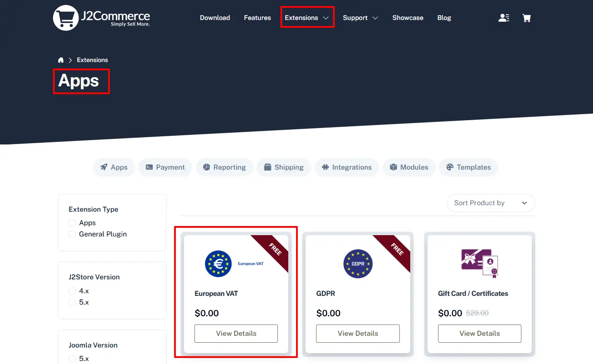The image size is (593, 364).
Task: Open the user account icon in header
Action: (x=504, y=18)
